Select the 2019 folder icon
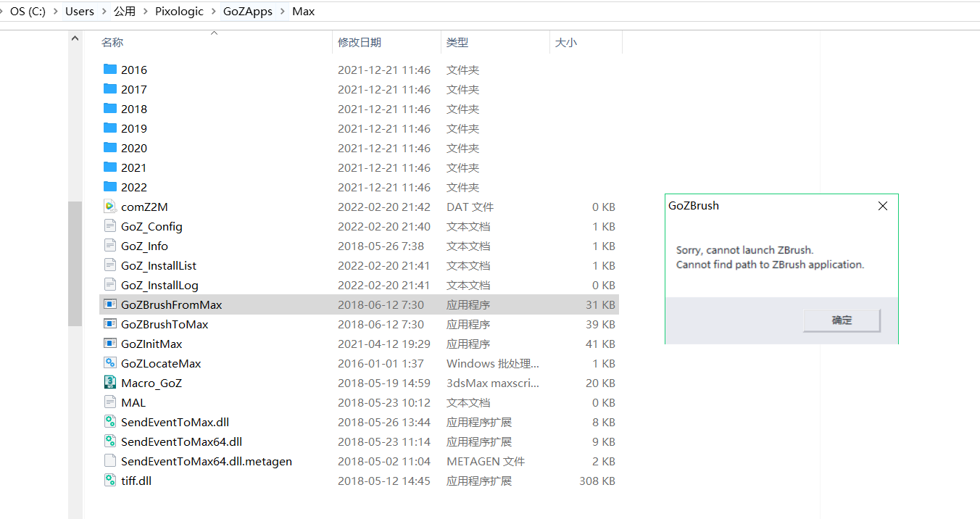 point(110,128)
